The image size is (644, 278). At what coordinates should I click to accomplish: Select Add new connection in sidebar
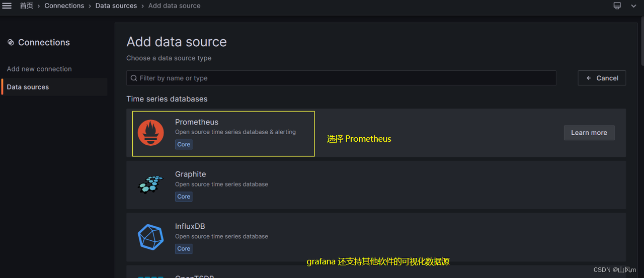(39, 69)
